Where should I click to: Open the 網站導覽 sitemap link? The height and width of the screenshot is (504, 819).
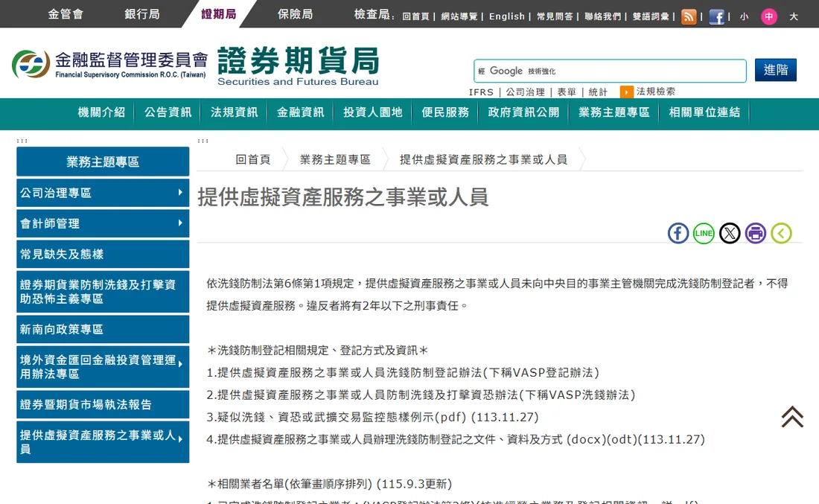coord(459,16)
